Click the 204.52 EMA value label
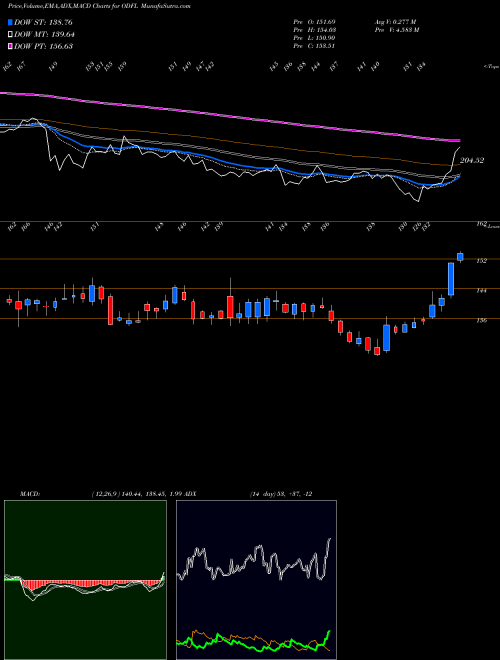Screen dimensions: 500x660 click(x=472, y=160)
